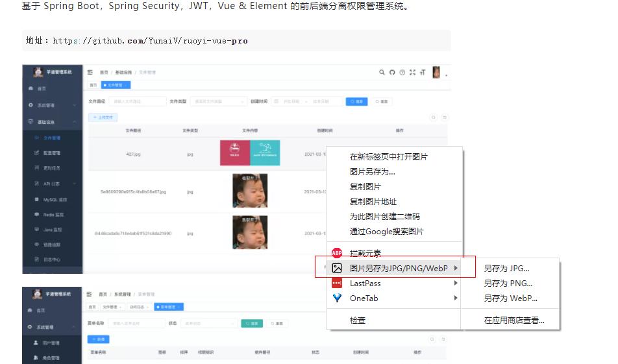This screenshot has width=618, height=364.
Task: Choose 检查 at context menu bottom
Action: pyautogui.click(x=358, y=321)
